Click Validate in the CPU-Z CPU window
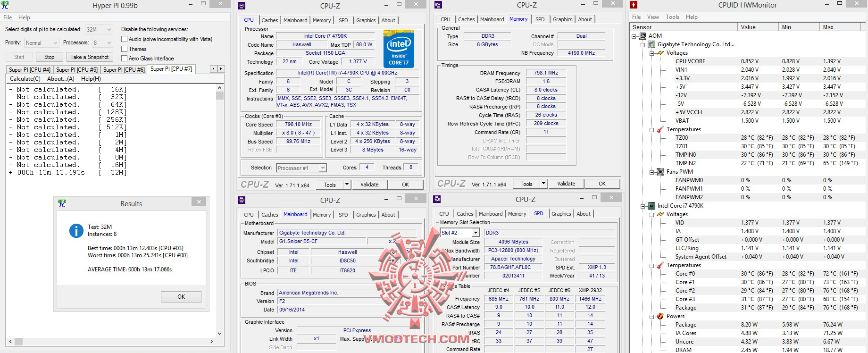The height and width of the screenshot is (353, 868). [369, 185]
